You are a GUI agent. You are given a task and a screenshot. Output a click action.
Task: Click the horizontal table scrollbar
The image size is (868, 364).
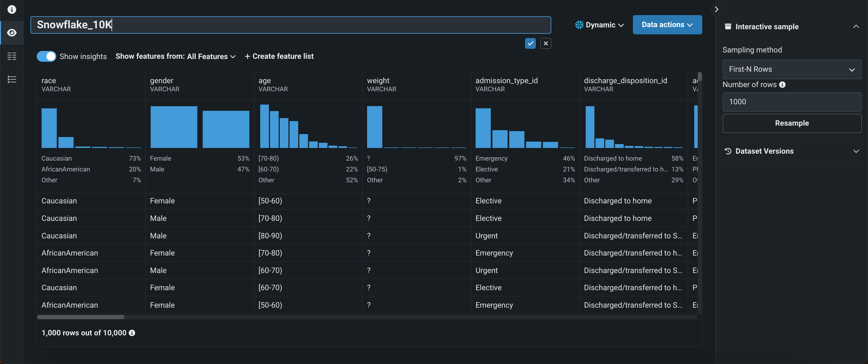tap(81, 317)
